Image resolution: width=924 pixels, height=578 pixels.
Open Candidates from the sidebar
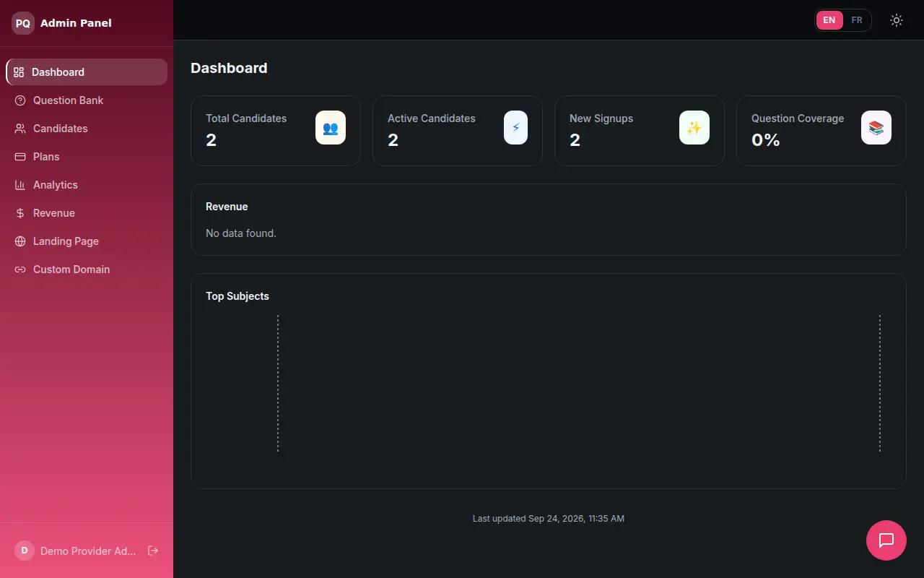point(87,129)
